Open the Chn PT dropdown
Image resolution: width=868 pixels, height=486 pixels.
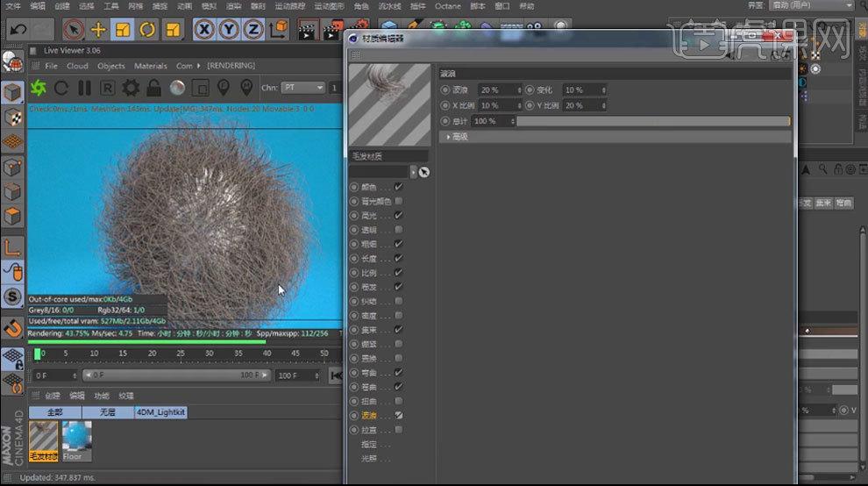click(x=303, y=88)
